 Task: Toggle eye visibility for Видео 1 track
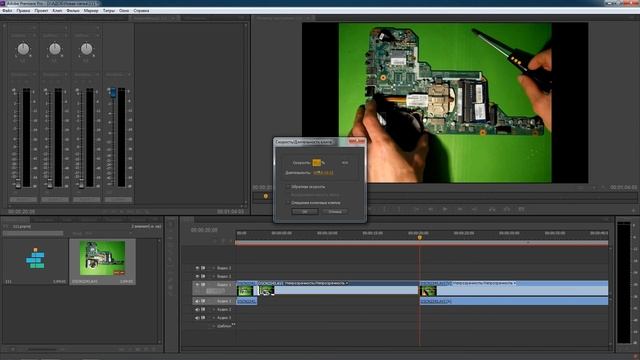click(x=197, y=284)
